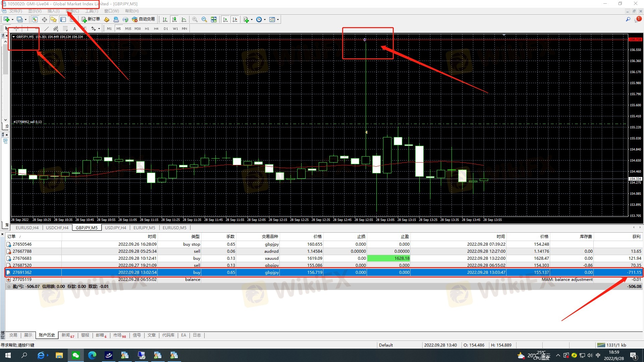Toggle the Navigator panel
The image size is (644, 362).
53,19
